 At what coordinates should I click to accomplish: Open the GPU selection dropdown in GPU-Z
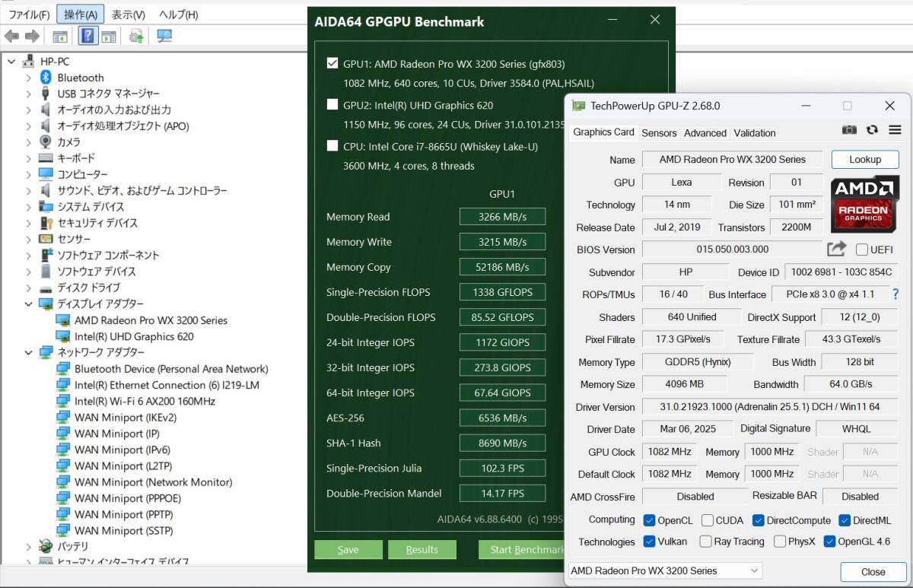click(665, 571)
